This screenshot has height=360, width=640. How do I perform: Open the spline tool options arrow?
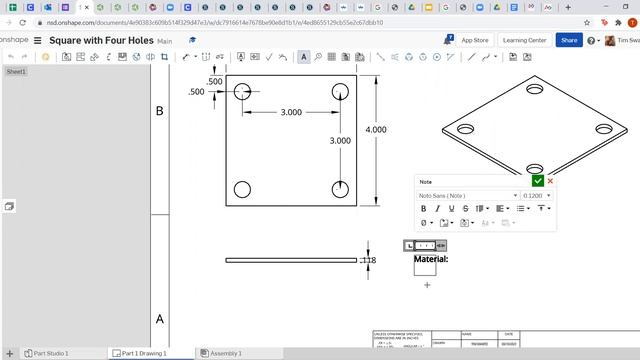click(496, 57)
